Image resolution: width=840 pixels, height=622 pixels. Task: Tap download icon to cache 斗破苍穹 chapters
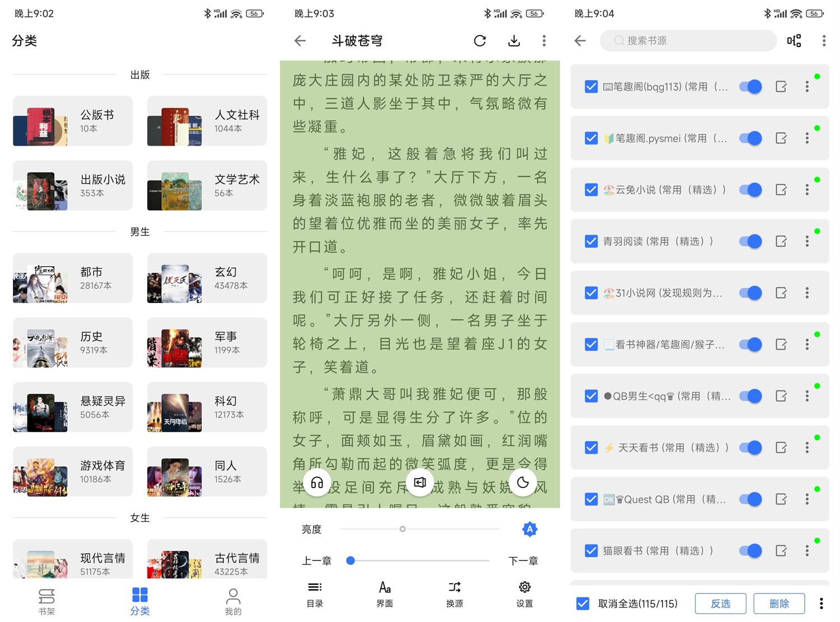tap(513, 40)
